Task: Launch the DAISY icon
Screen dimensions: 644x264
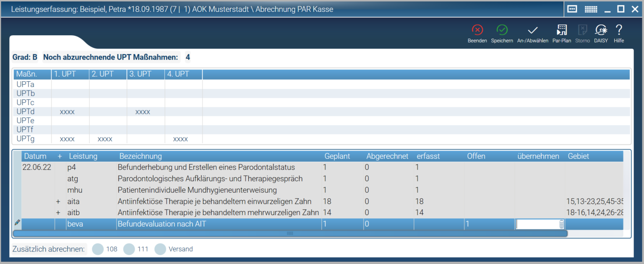Action: tap(601, 30)
